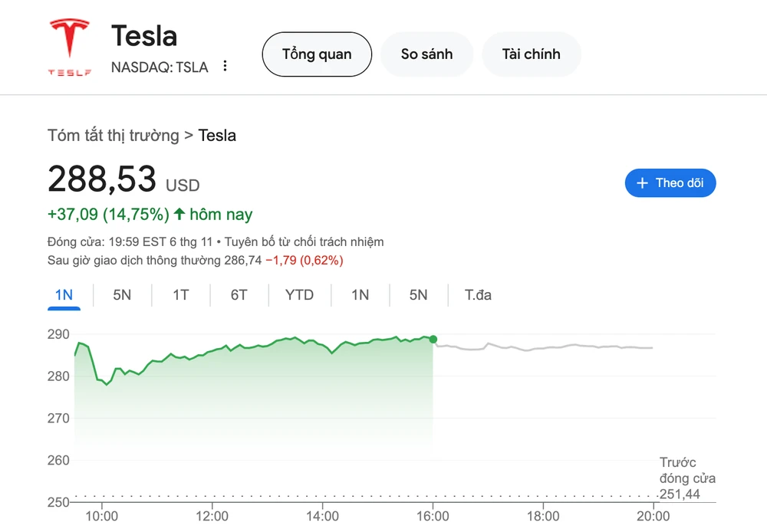The width and height of the screenshot is (767, 532).
Task: Select the T.đa time range
Action: pos(476,294)
